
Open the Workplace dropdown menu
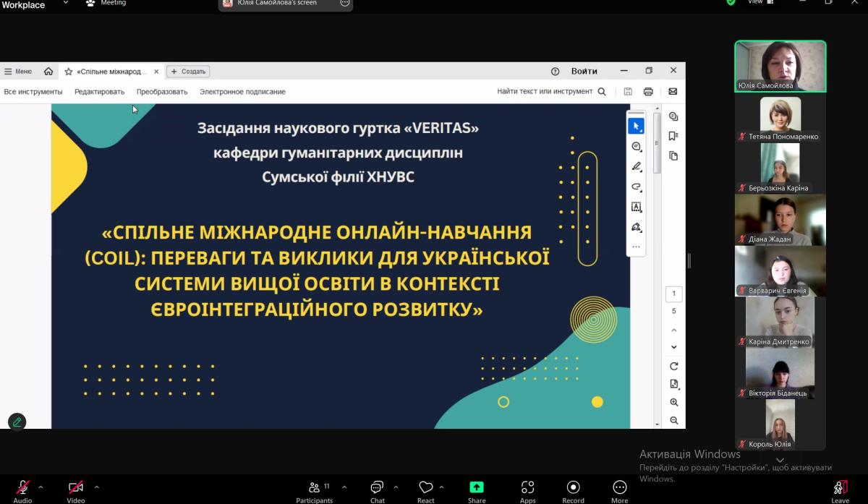(x=65, y=3)
